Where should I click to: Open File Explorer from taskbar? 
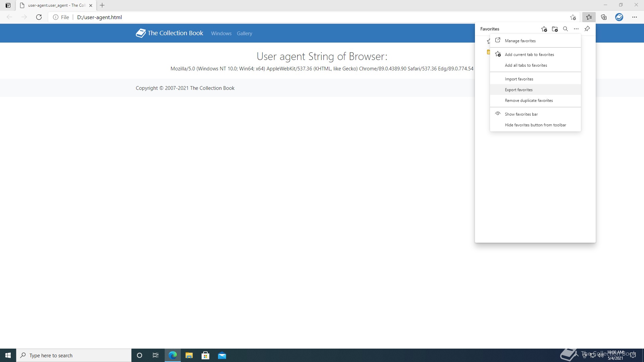click(x=189, y=355)
